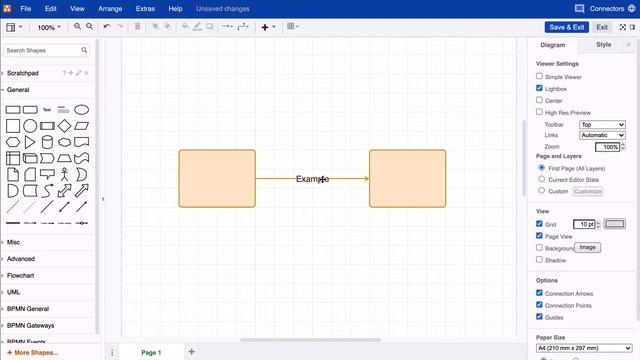Uncheck the Lightbox checkbox

point(539,88)
